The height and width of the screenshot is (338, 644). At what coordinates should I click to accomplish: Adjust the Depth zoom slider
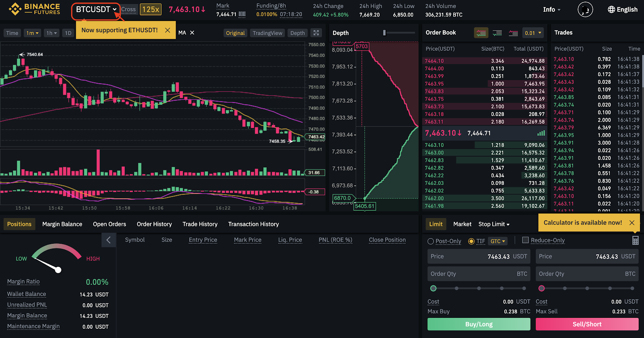point(384,33)
